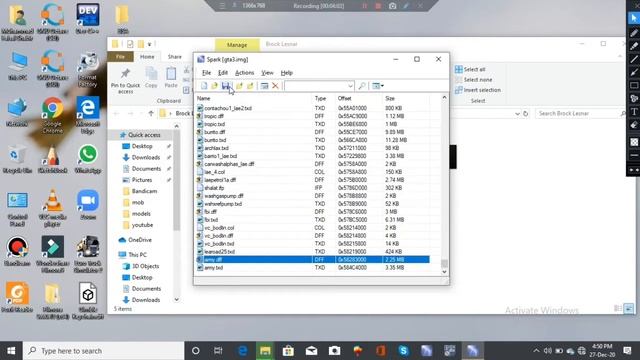
Task: Click inside the Spark search text field
Action: coord(316,86)
